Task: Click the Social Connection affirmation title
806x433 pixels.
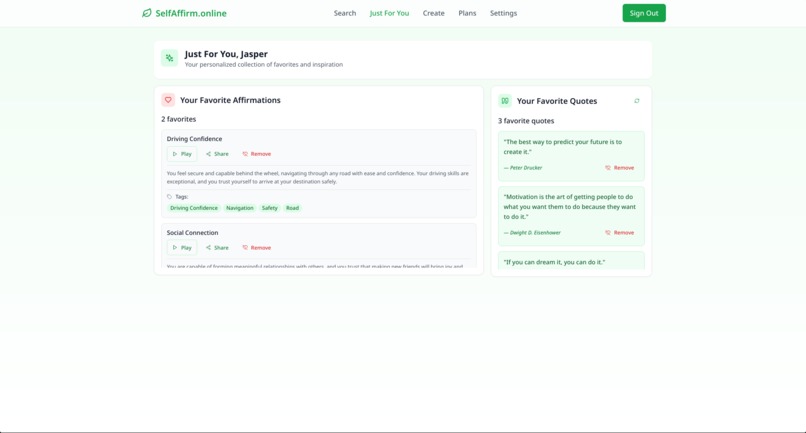Action: pos(192,232)
